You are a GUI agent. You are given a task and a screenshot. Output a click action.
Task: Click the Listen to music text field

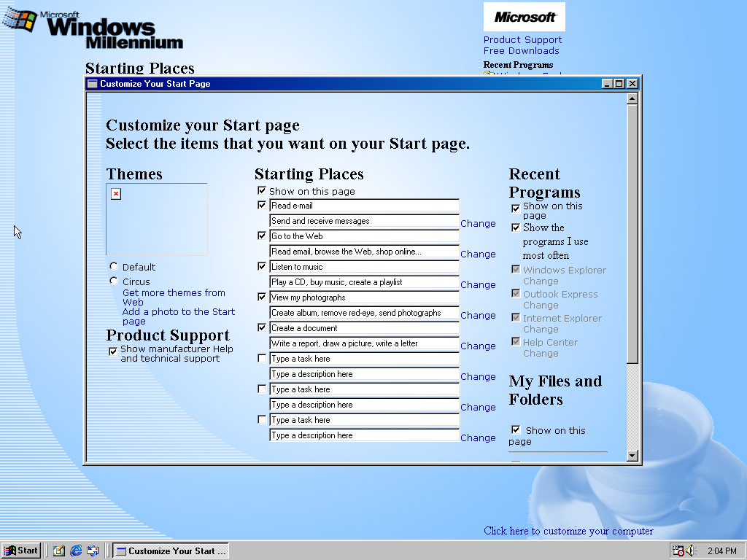365,267
